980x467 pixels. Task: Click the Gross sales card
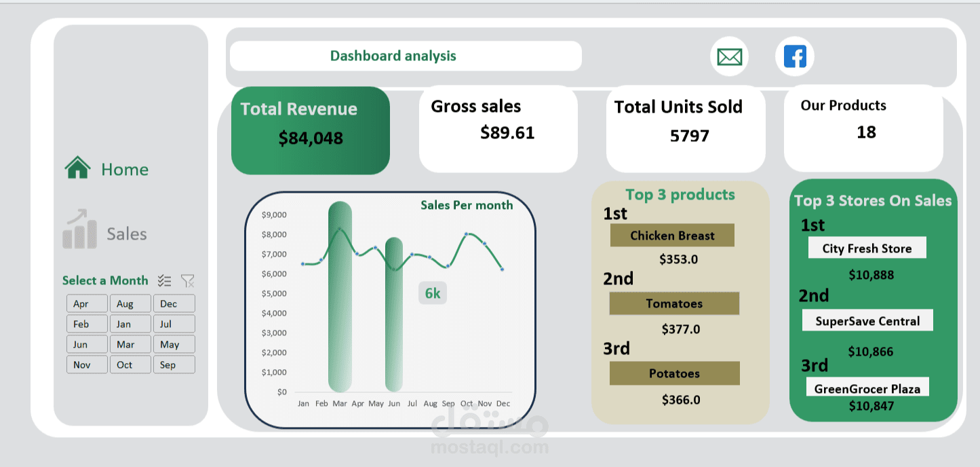[x=498, y=129]
